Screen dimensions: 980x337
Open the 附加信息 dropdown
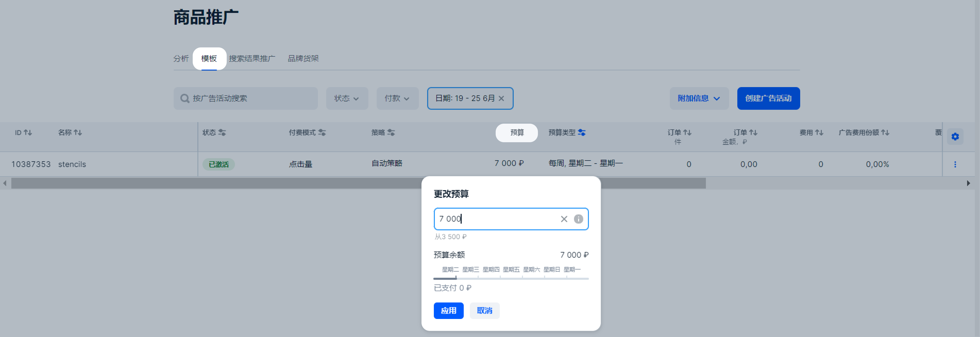699,98
